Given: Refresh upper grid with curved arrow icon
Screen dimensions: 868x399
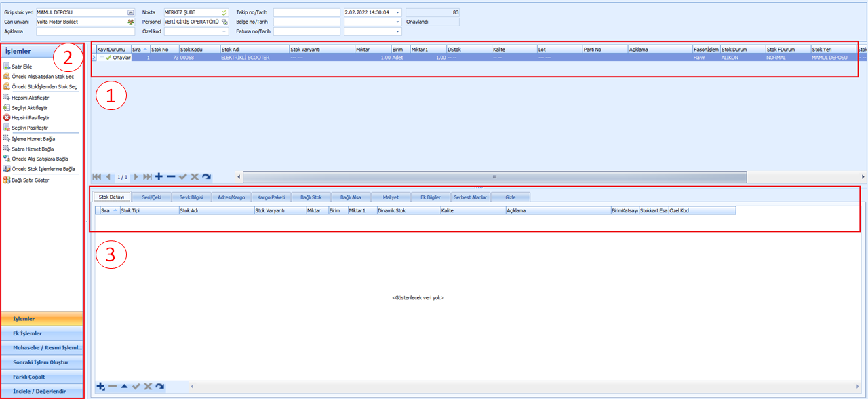Looking at the screenshot, I should coord(206,176).
